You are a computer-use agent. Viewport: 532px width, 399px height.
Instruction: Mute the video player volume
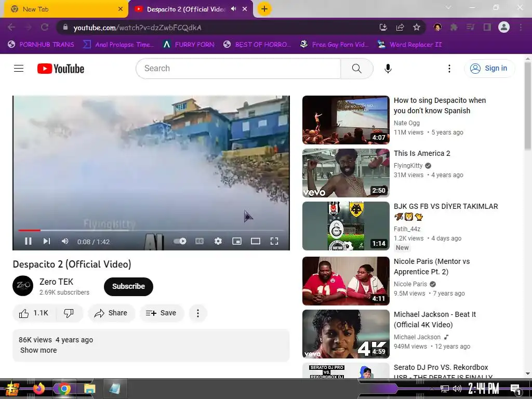coord(65,241)
